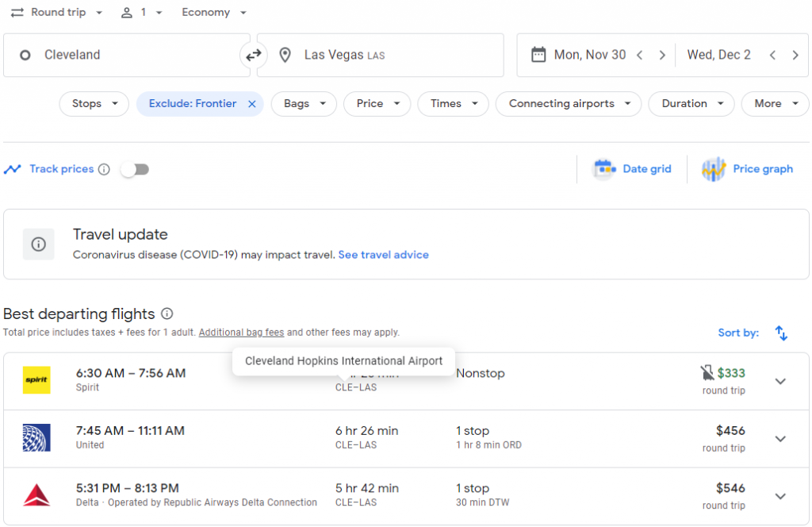Image resolution: width=812 pixels, height=527 pixels.
Task: Click the 30 min DTW layover
Action: (x=483, y=502)
